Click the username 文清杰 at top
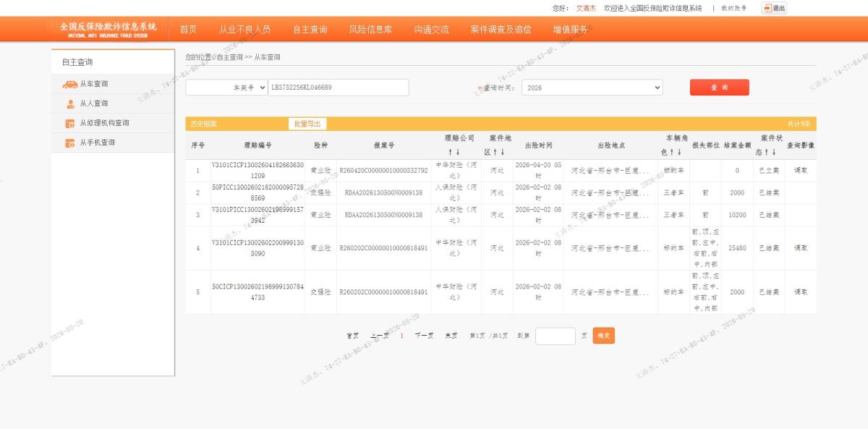The image size is (868, 429). point(586,8)
